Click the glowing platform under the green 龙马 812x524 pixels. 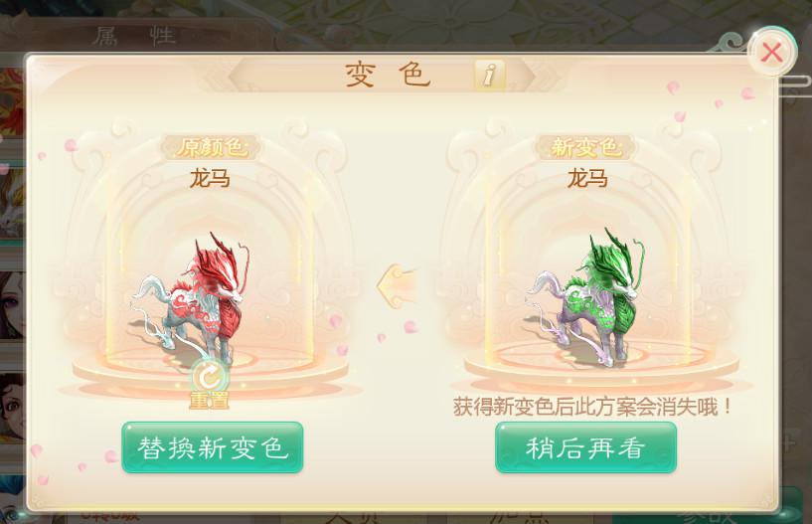(600, 363)
